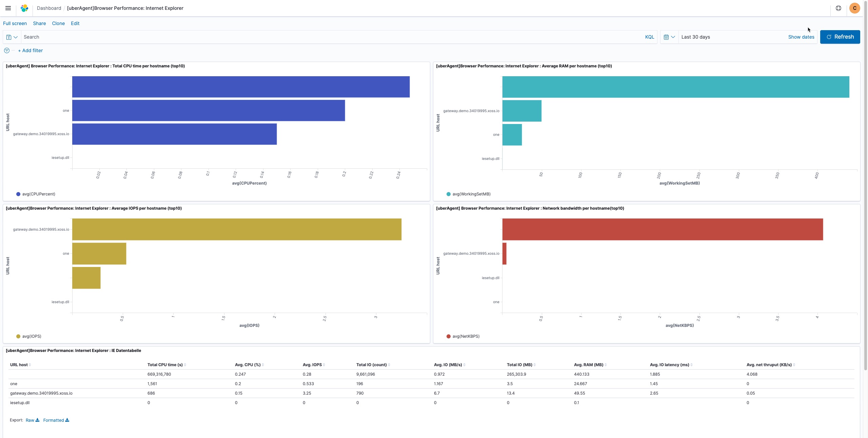Open Share in the dashboard menu
Image resolution: width=868 pixels, height=438 pixels.
pyautogui.click(x=39, y=23)
